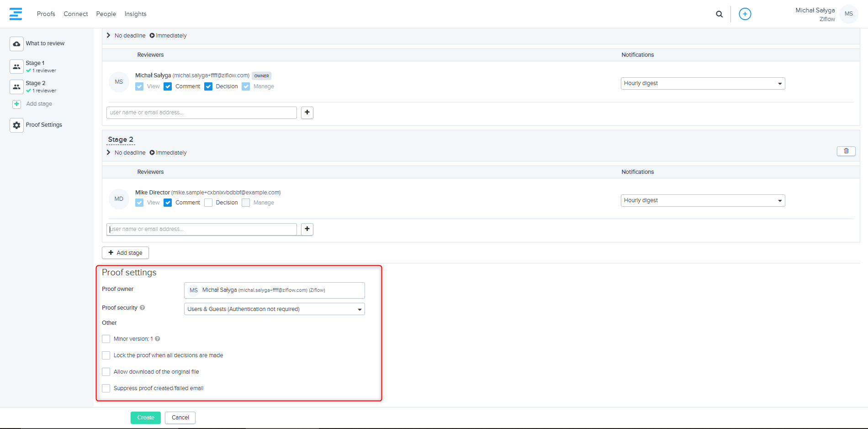The height and width of the screenshot is (429, 868).
Task: Click the Proof security help icon
Action: pyautogui.click(x=143, y=308)
